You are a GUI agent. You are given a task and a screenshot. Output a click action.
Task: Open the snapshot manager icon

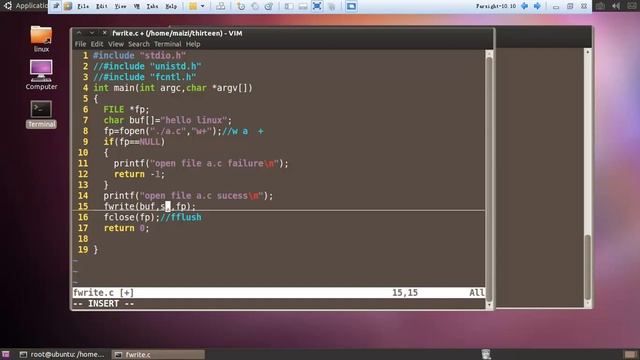(x=269, y=6)
